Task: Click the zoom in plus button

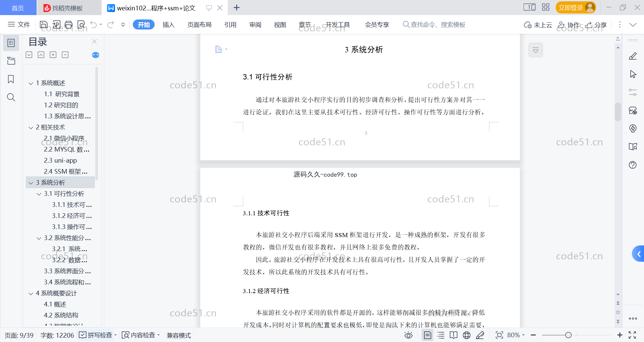Action: pyautogui.click(x=620, y=335)
